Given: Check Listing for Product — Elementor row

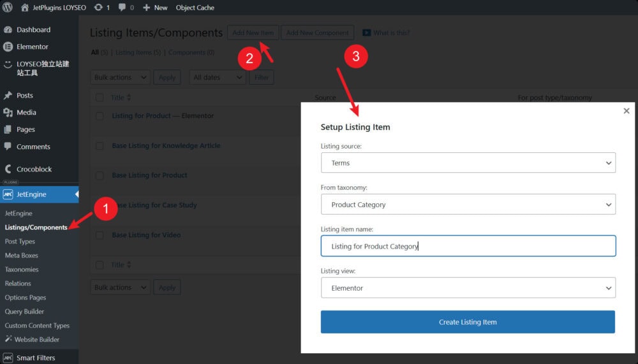Looking at the screenshot, I should point(100,116).
